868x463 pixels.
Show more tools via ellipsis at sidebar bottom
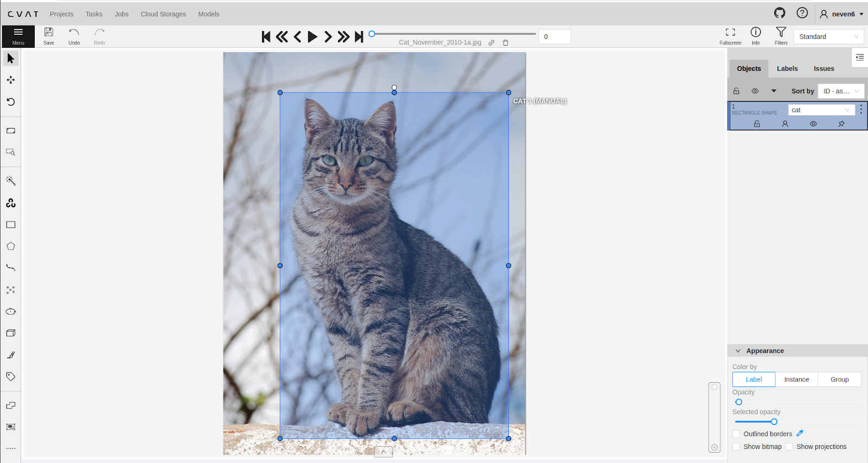pyautogui.click(x=11, y=449)
